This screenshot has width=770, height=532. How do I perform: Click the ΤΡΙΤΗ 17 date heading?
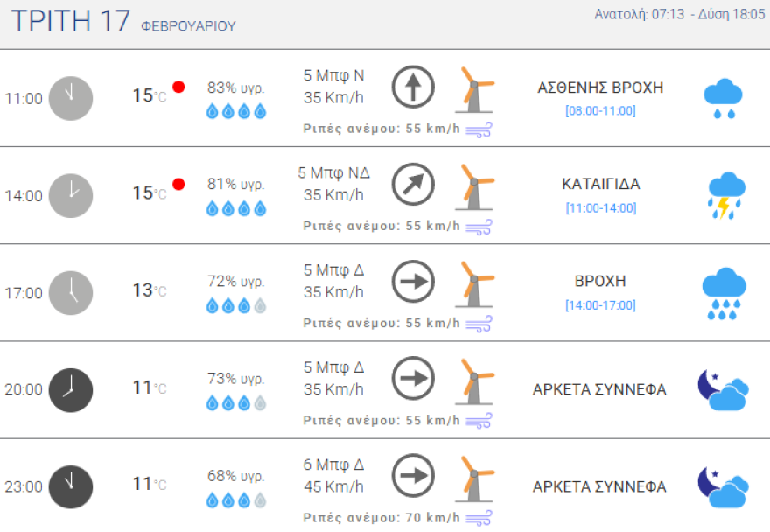coord(72,22)
